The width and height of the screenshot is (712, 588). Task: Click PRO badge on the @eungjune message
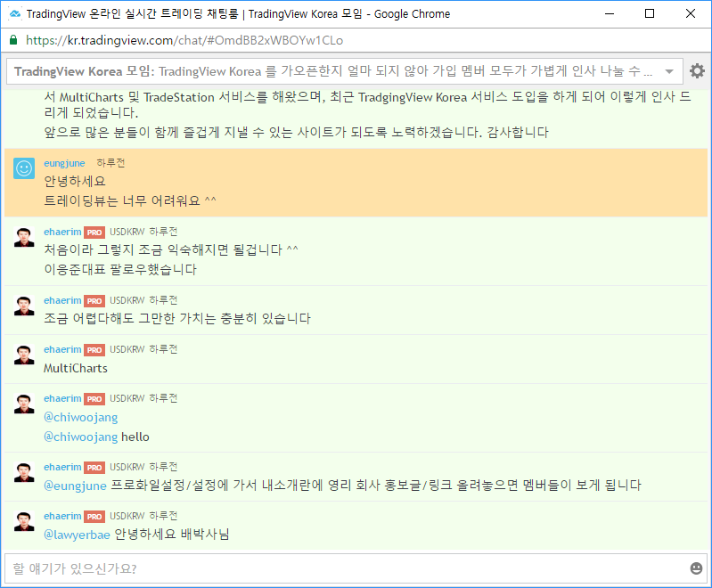[94, 467]
